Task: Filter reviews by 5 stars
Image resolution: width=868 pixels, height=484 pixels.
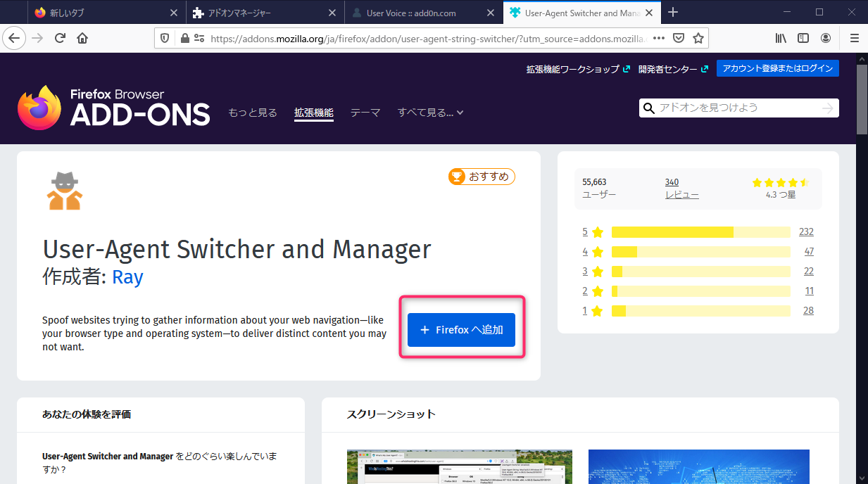Action: tap(593, 232)
